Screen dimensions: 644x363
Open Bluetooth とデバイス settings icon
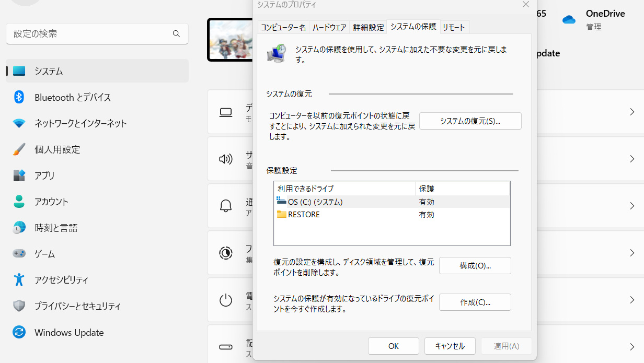tap(19, 97)
